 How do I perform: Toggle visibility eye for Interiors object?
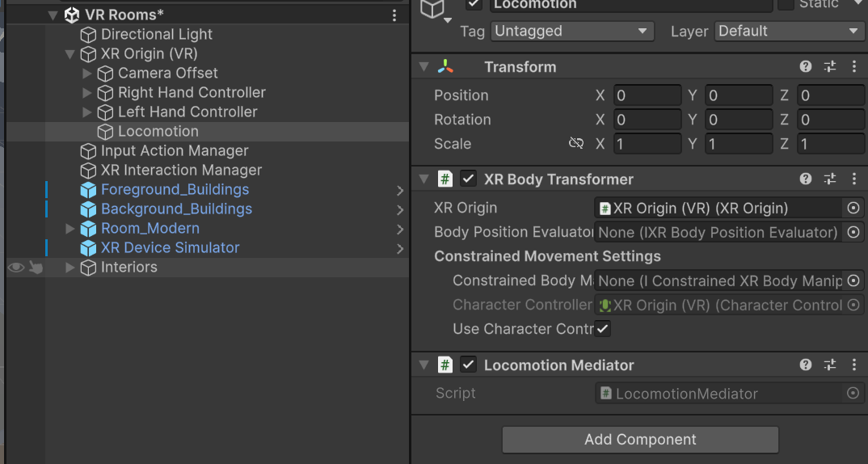pyautogui.click(x=15, y=268)
